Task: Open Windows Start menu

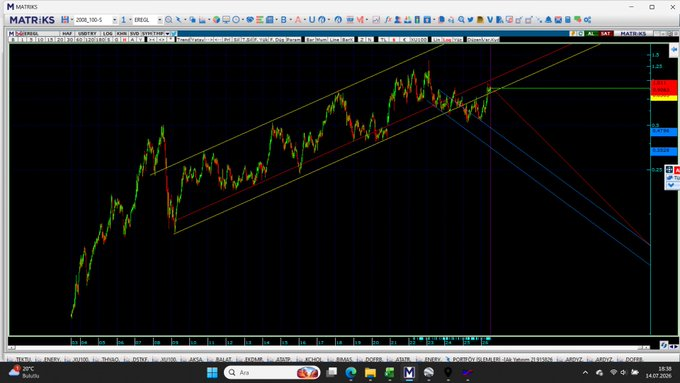Action: (x=212, y=372)
